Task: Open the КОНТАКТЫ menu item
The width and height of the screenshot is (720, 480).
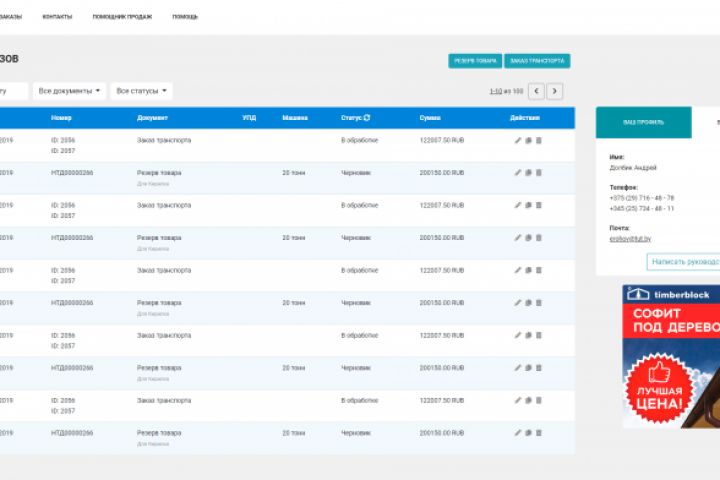Action: pos(57,17)
